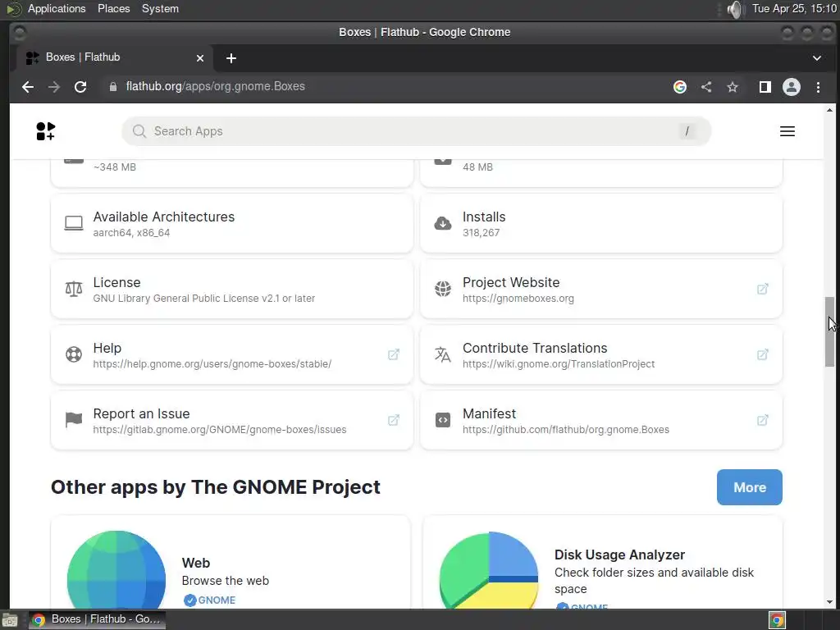Open the Web app card title
Viewport: 840px width, 630px height.
tap(196, 563)
